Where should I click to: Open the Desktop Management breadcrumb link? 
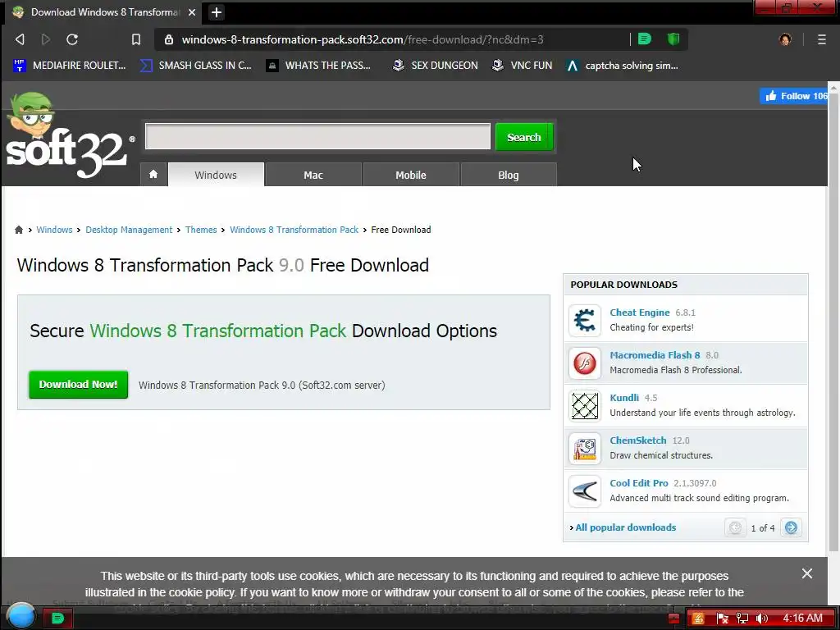pyautogui.click(x=129, y=230)
